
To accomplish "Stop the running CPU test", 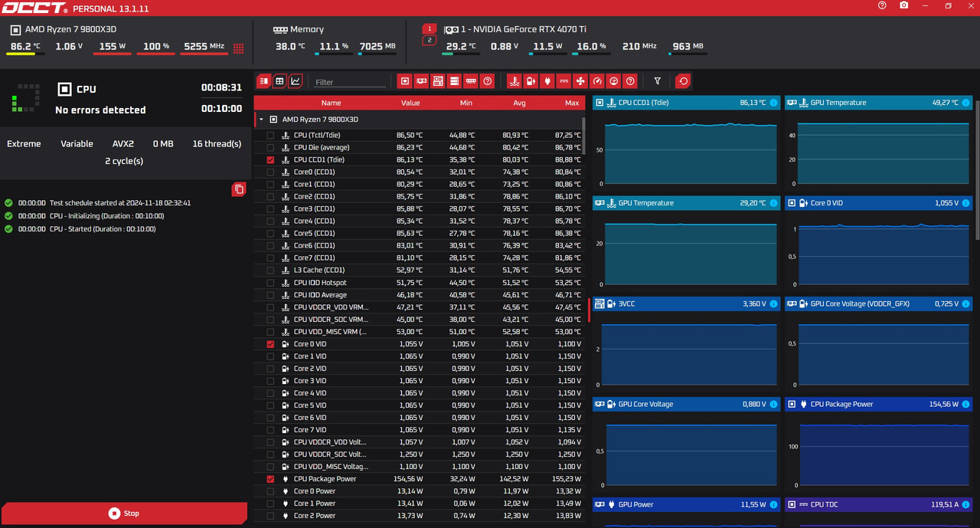I will (124, 513).
